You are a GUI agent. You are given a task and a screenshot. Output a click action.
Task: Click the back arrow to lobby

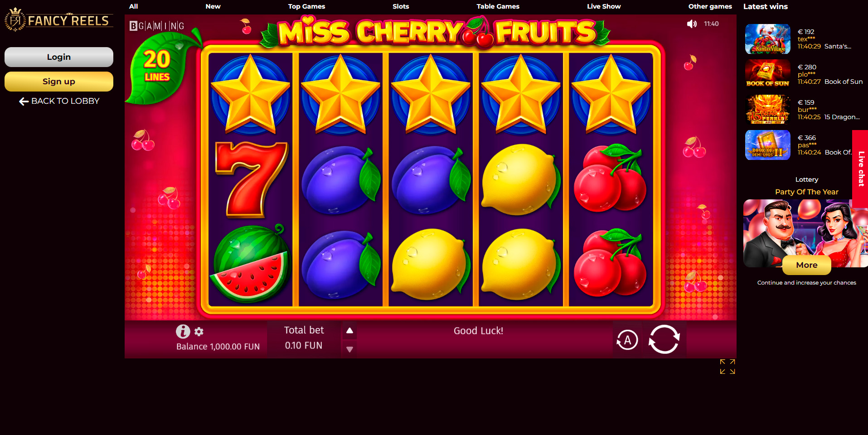[24, 101]
